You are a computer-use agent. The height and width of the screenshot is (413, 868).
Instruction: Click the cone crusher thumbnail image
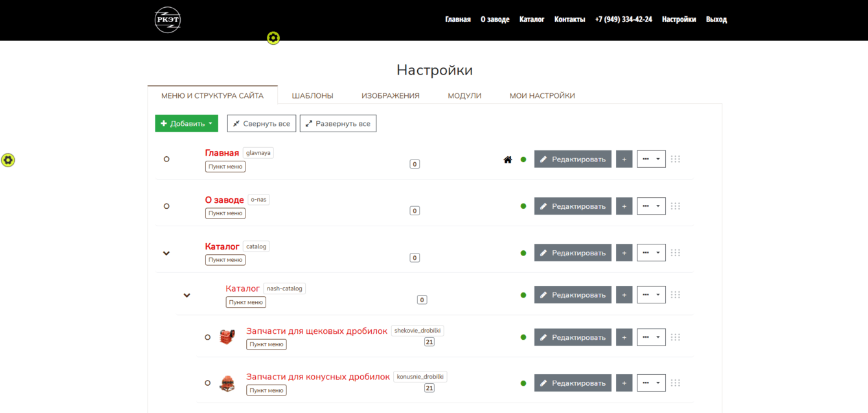227,383
